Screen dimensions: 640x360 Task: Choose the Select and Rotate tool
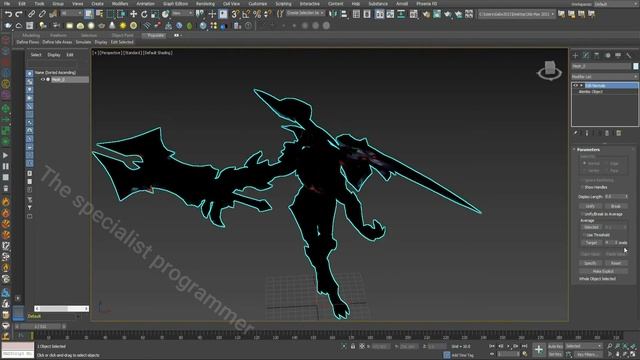click(x=144, y=14)
